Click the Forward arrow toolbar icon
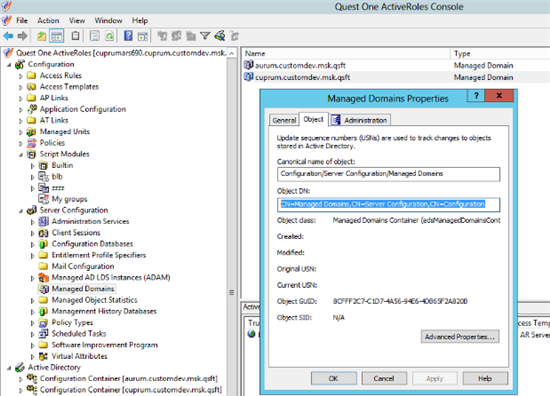Image resolution: width=550 pixels, height=396 pixels. point(22,36)
